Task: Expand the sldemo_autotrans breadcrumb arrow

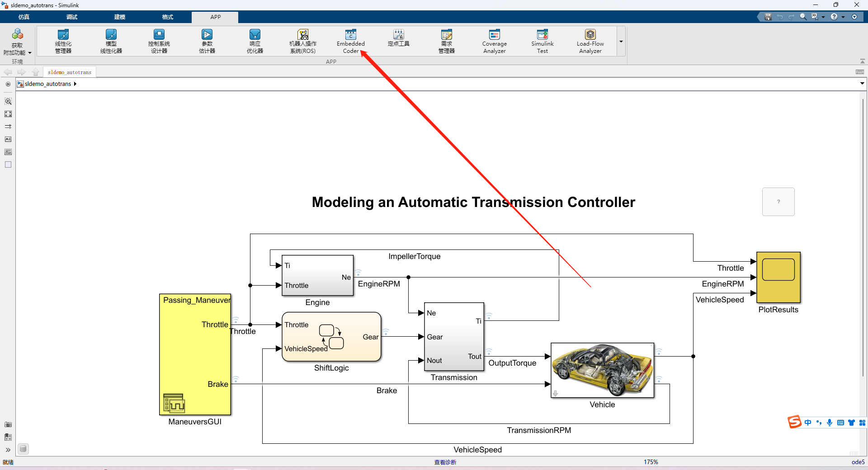Action: [75, 84]
